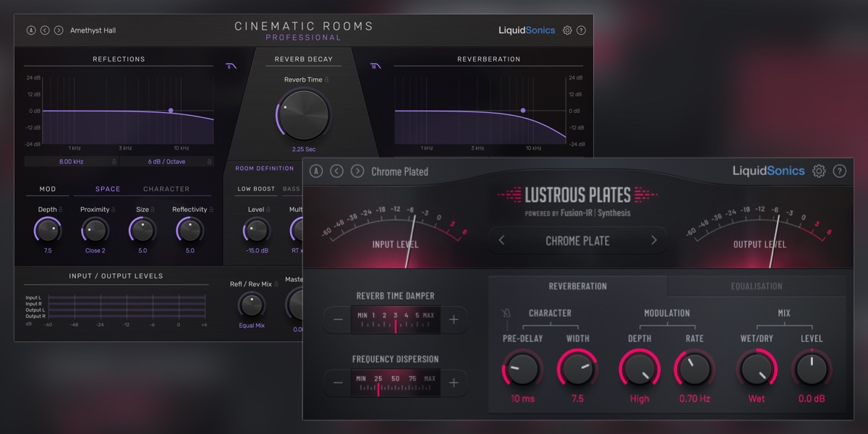Click the Frequency Dispersion scale

pos(396,383)
